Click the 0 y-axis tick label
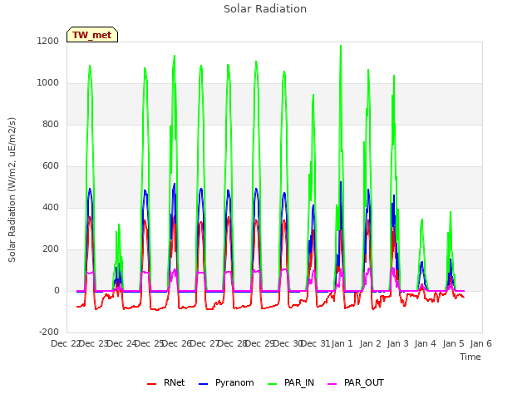 [x=57, y=290]
